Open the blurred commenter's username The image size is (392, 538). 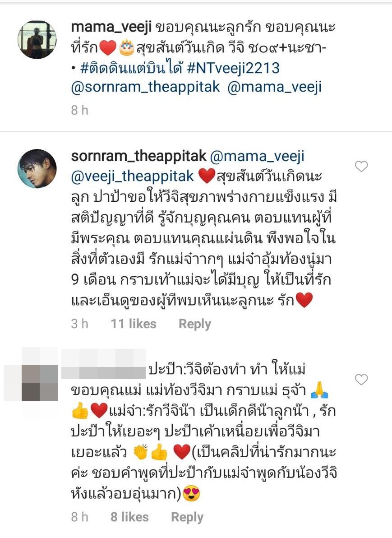(103, 364)
